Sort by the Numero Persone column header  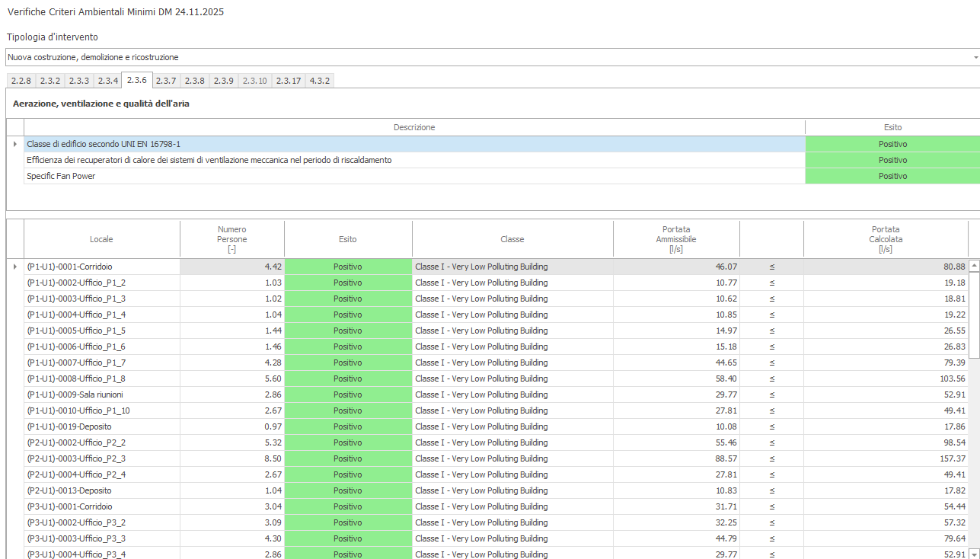click(x=231, y=239)
